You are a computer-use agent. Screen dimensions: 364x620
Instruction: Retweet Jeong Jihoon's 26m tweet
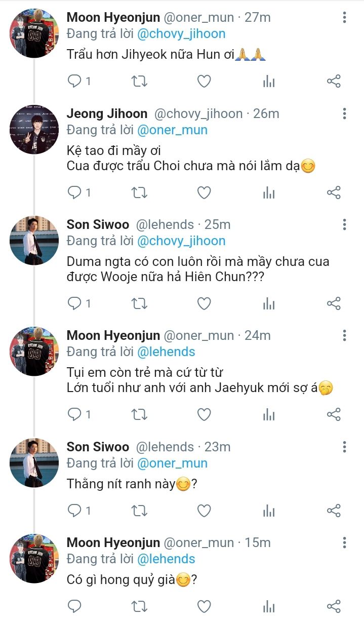pyautogui.click(x=139, y=192)
